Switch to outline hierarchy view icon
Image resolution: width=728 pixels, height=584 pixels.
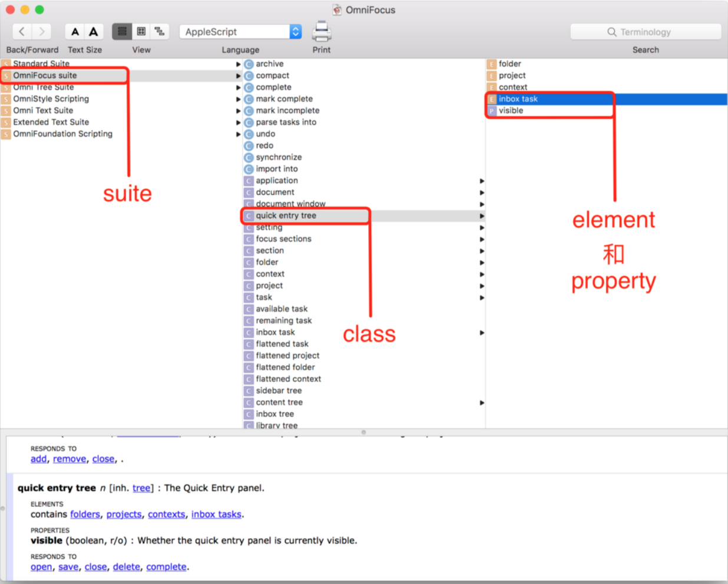point(160,32)
